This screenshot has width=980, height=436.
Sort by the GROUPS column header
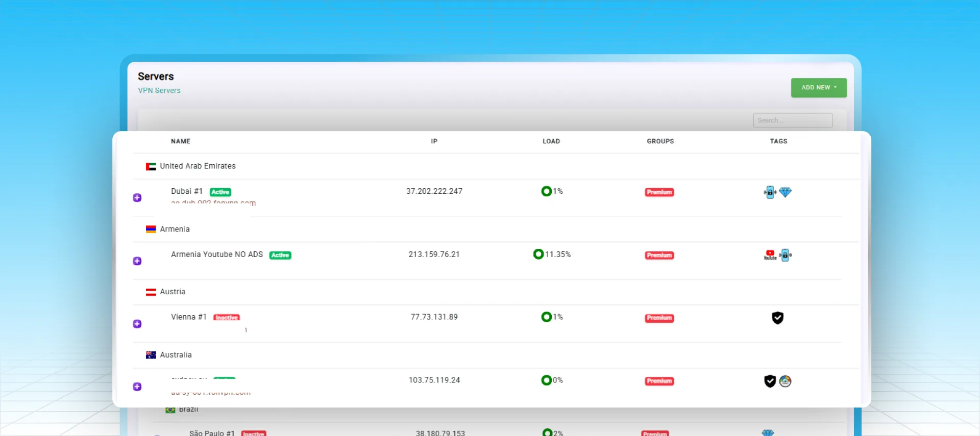click(660, 141)
